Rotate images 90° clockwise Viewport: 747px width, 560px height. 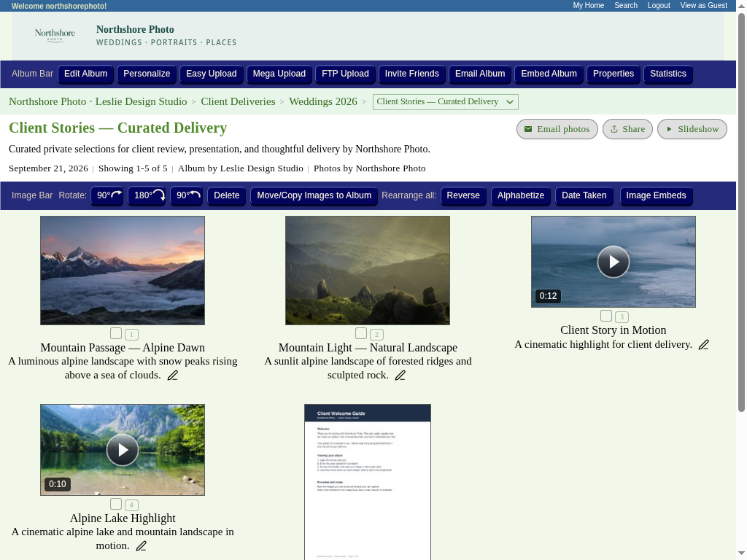click(107, 195)
